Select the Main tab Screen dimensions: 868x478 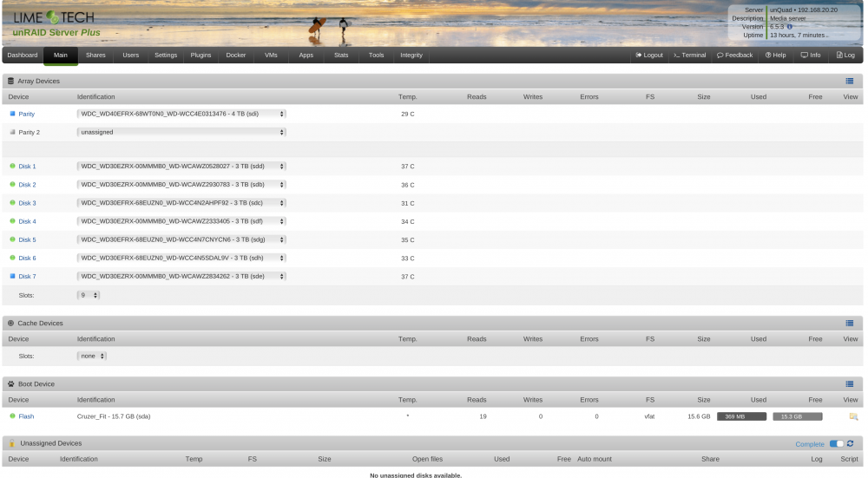[61, 56]
